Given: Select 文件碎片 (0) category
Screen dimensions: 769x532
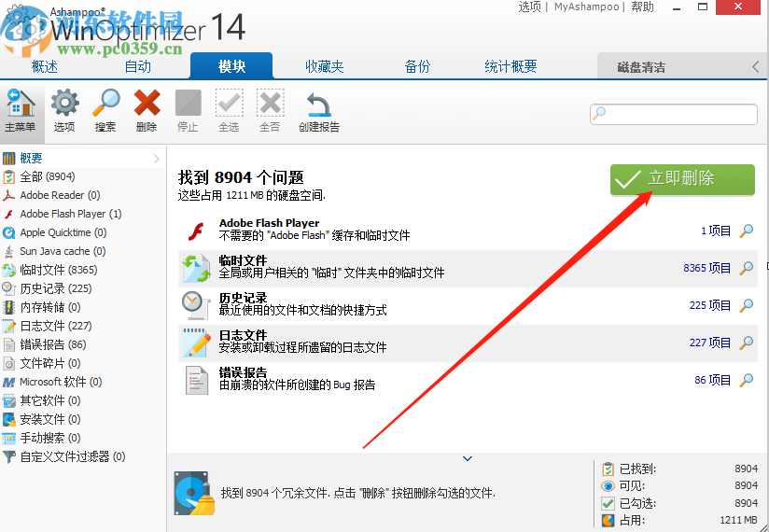Looking at the screenshot, I should pos(81,363).
